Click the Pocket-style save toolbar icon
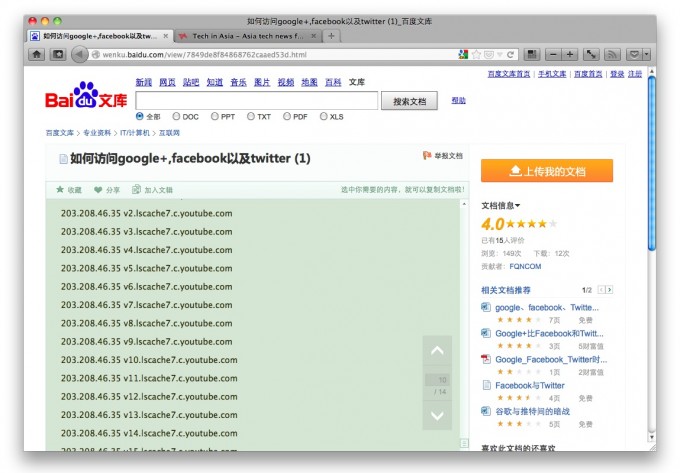 click(634, 55)
